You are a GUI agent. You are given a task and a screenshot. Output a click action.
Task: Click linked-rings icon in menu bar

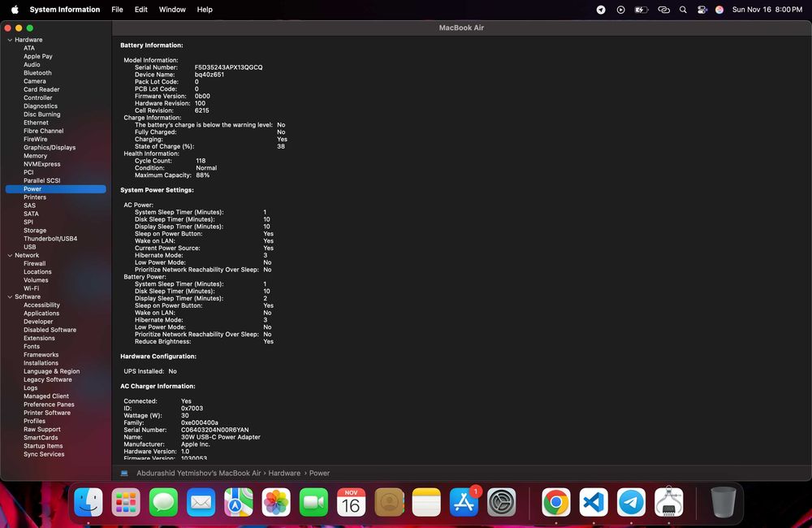663,9
